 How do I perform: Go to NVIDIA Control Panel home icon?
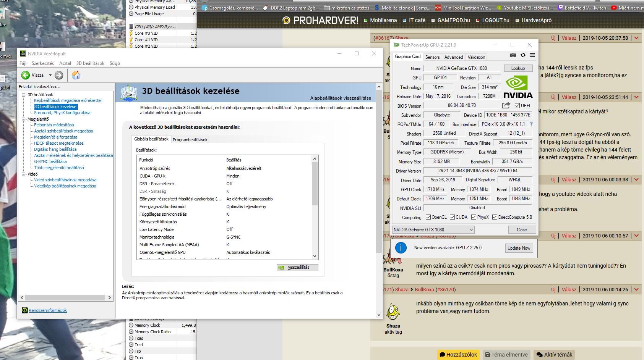point(76,75)
